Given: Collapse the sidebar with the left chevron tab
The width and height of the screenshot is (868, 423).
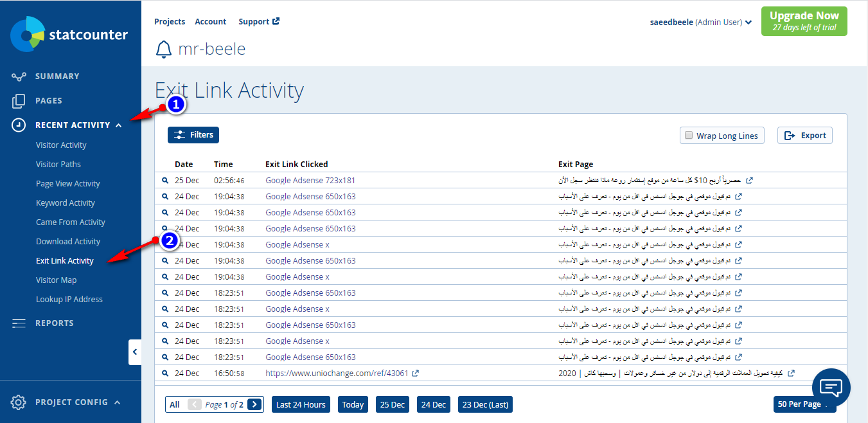Looking at the screenshot, I should click(135, 352).
